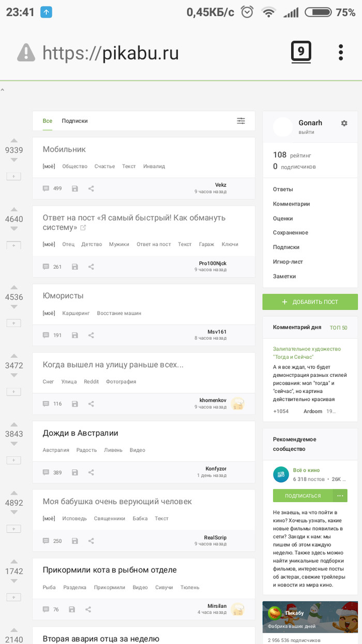Image resolution: width=362 pixels, height=644 pixels.
Task: Select the Все feed tab
Action: [x=47, y=121]
